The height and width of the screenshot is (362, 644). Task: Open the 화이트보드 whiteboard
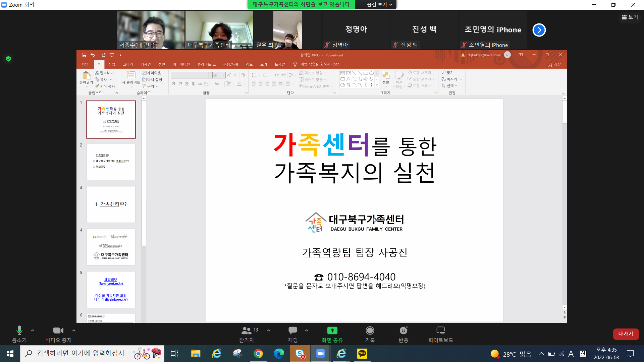click(x=440, y=330)
